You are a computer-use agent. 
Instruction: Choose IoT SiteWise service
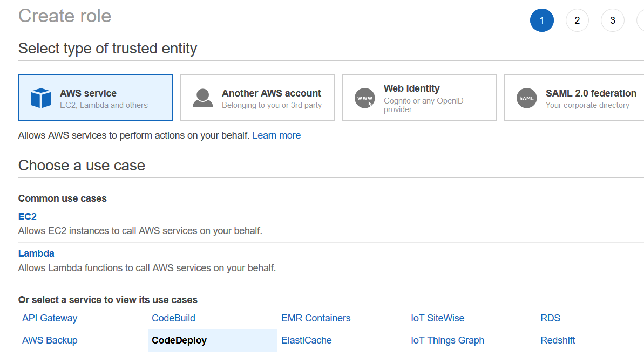[437, 318]
